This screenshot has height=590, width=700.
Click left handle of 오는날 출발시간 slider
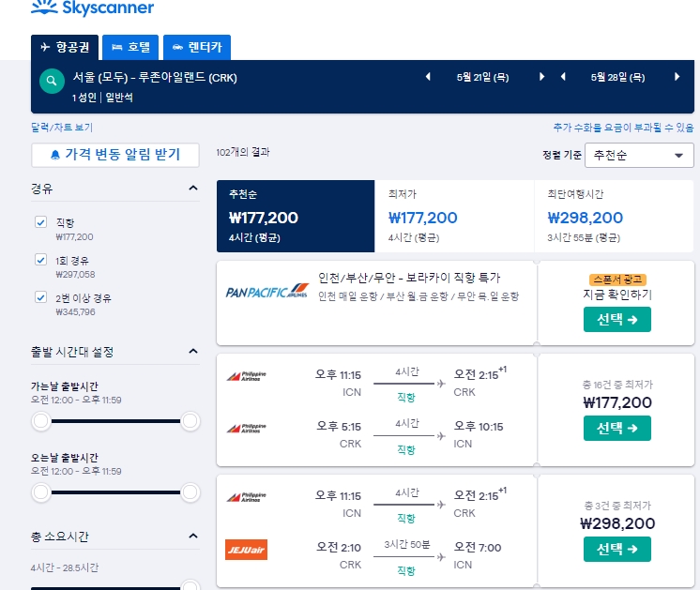click(x=41, y=492)
